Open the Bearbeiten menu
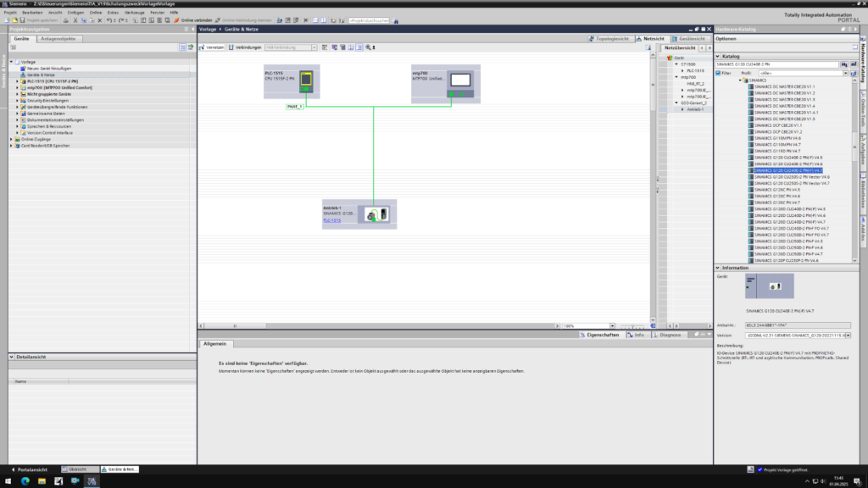The height and width of the screenshot is (488, 868). (32, 12)
